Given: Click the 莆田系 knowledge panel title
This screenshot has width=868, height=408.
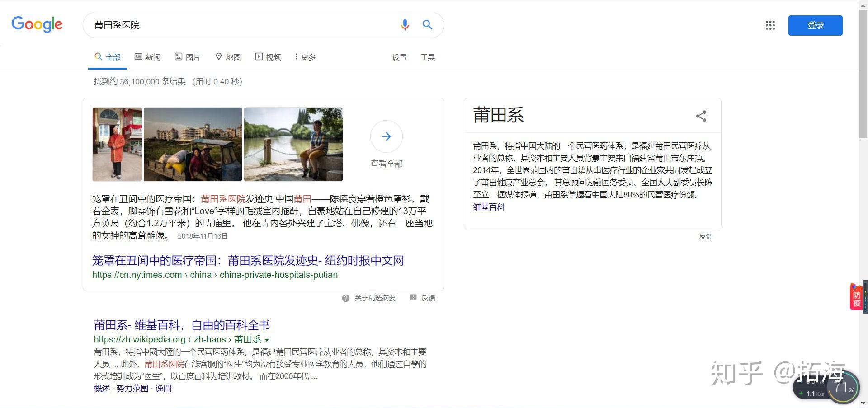Looking at the screenshot, I should pyautogui.click(x=498, y=115).
